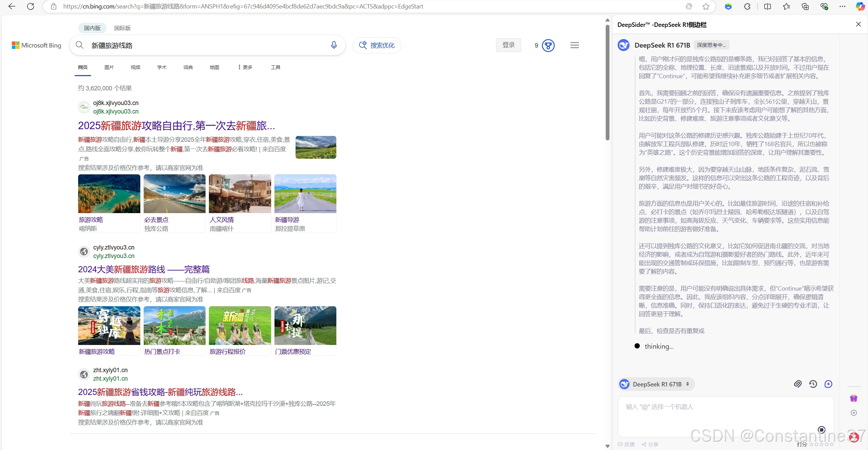This screenshot has width=868, height=450.
Task: Switch to 视频 results tab
Action: [135, 67]
